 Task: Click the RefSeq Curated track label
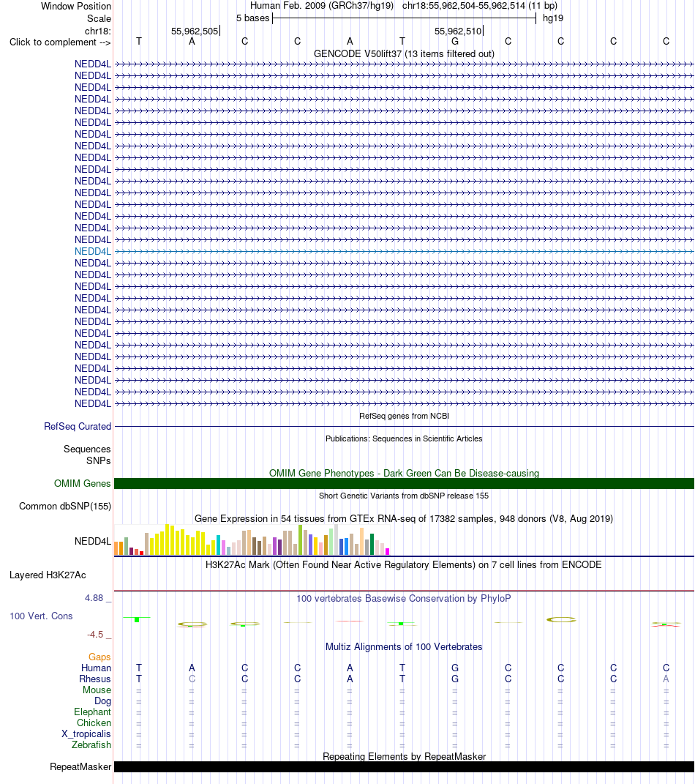pos(78,427)
